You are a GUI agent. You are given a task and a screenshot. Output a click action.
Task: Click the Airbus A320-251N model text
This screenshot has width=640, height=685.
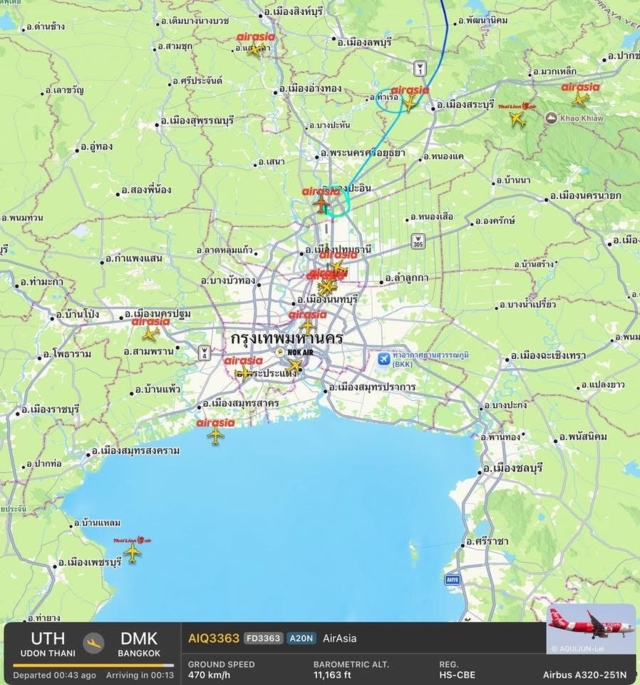pos(585,675)
